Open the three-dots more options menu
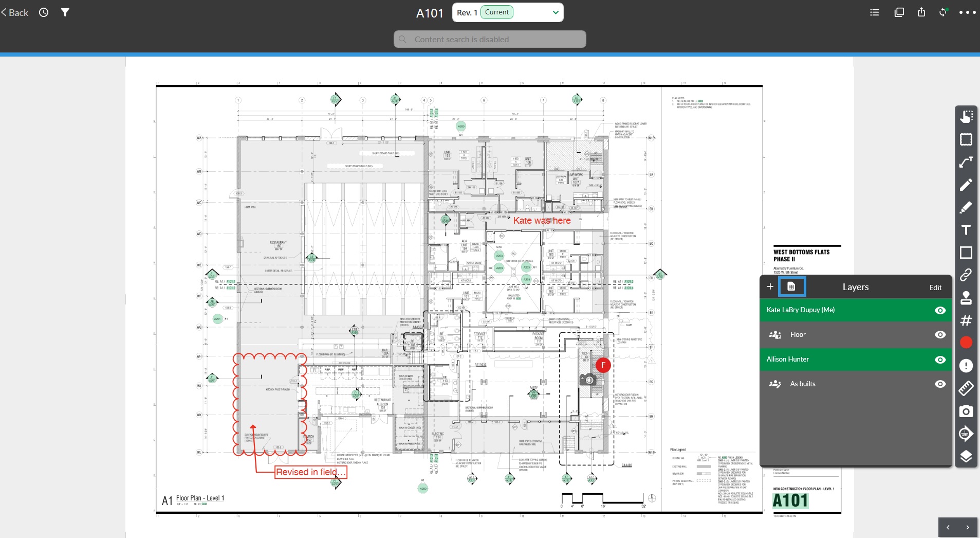This screenshot has height=538, width=980. (967, 12)
